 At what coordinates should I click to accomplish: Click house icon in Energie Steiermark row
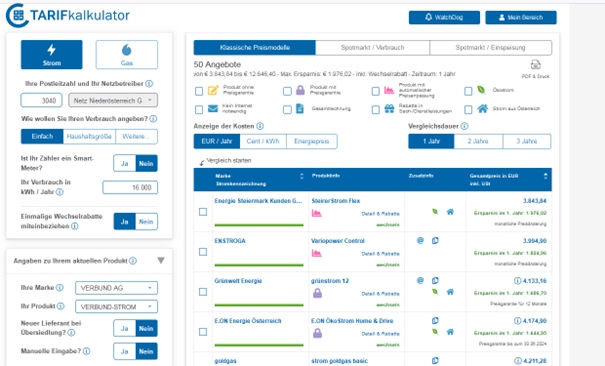tap(450, 211)
